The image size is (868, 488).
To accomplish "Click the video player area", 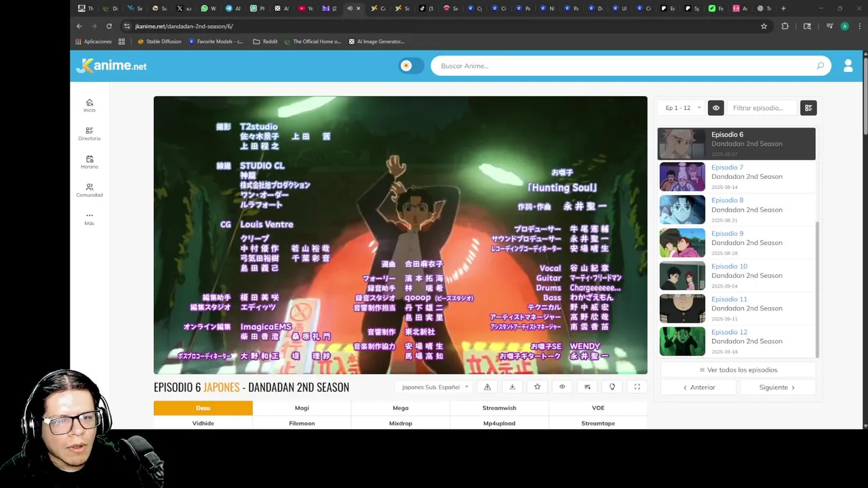I will 400,235.
